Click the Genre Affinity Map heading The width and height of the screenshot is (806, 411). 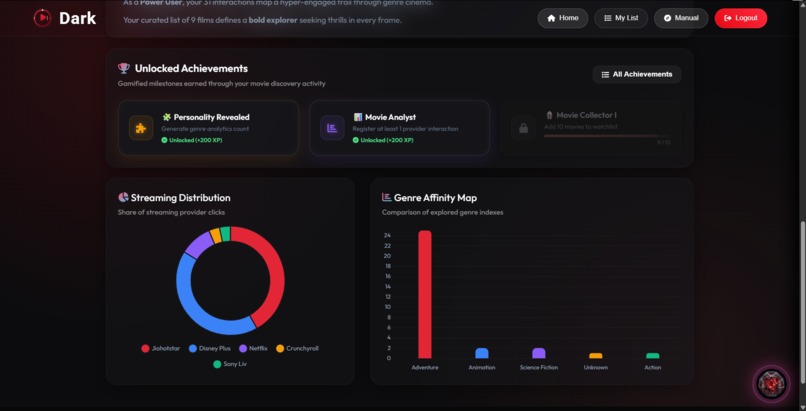click(435, 198)
